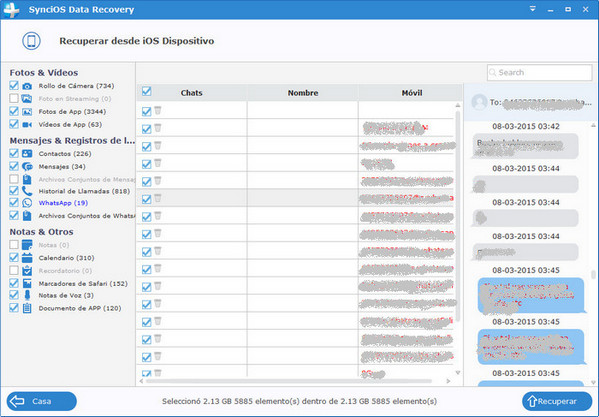Open the title bar dropdown menu arrow
This screenshot has height=417, width=599.
tap(533, 9)
